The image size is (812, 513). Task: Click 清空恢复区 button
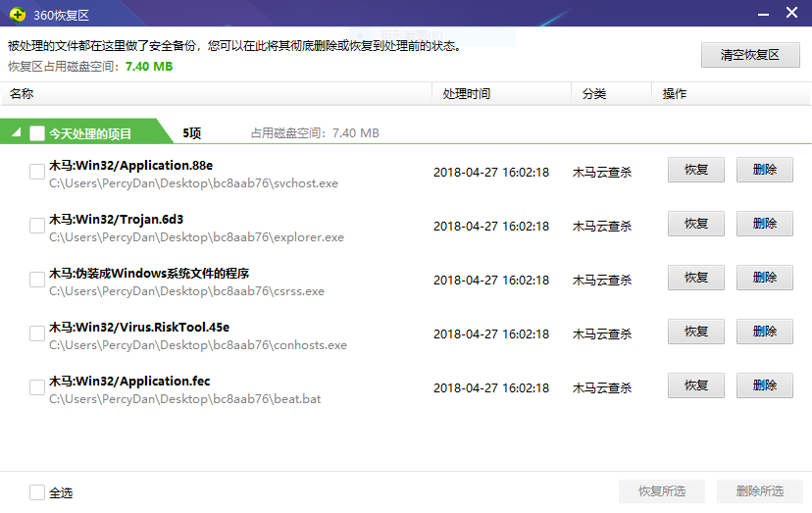pos(750,55)
